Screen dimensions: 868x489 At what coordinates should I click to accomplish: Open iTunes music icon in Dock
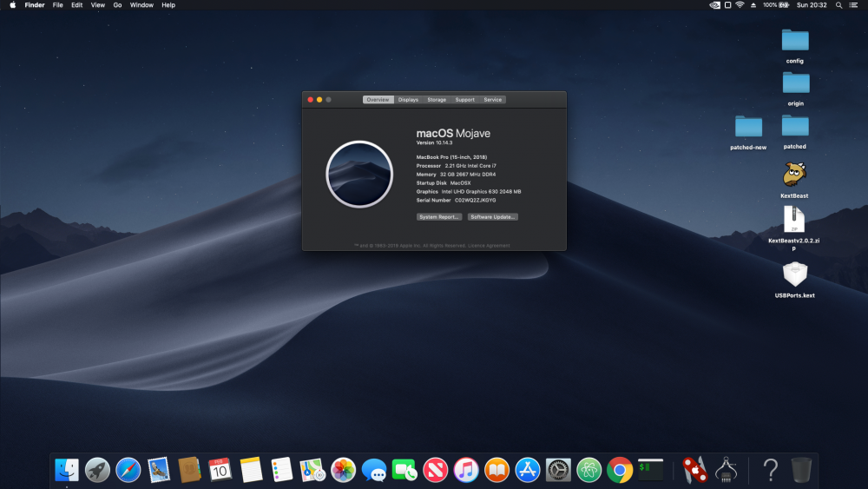click(x=466, y=470)
